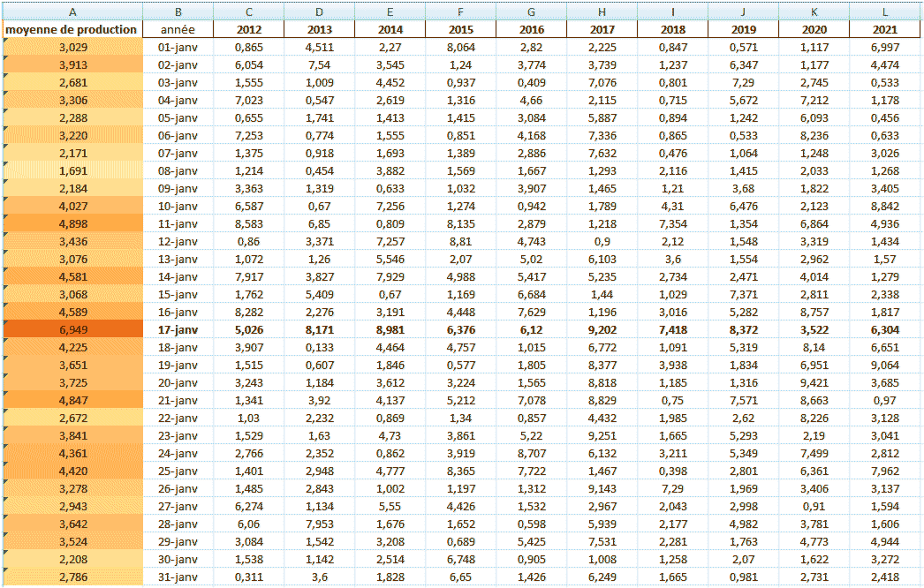Click the '01-janv' date cell

click(x=178, y=47)
